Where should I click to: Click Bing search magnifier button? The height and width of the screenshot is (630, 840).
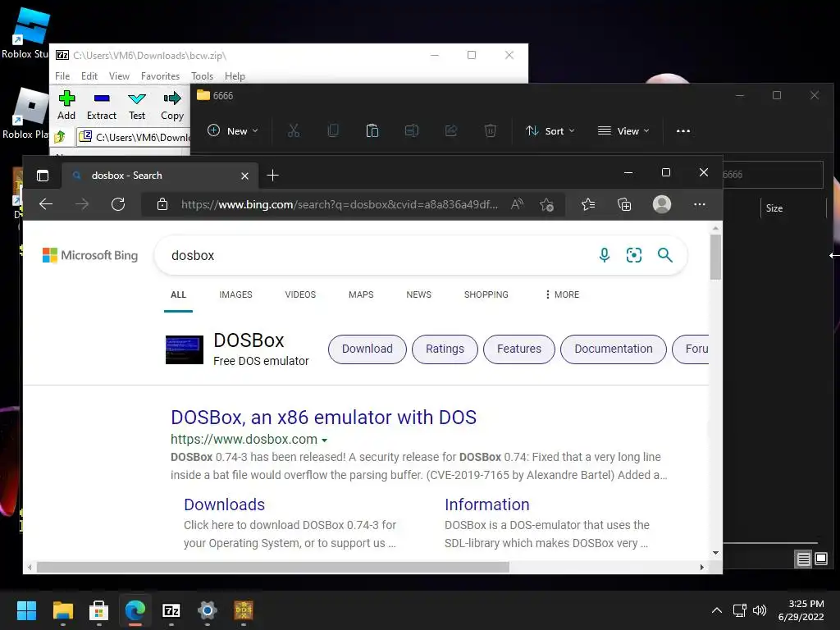pos(664,255)
